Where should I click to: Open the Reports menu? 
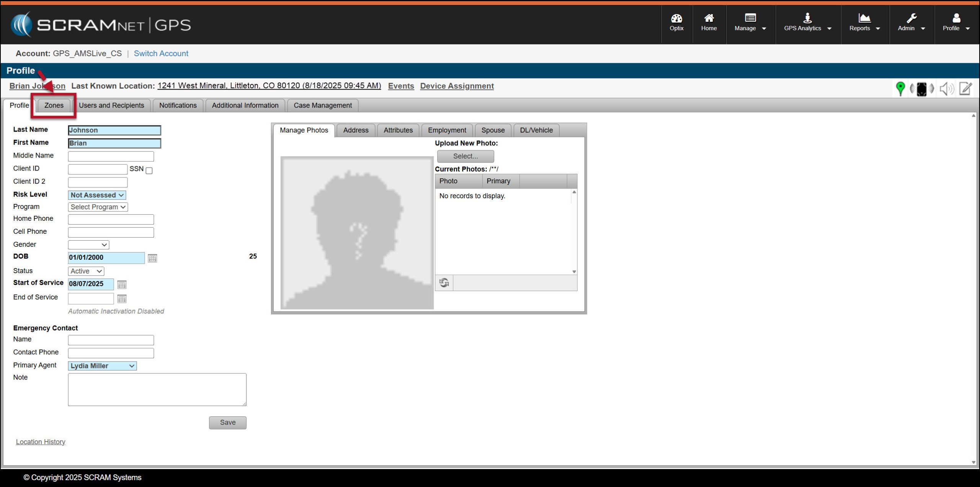[x=864, y=22]
